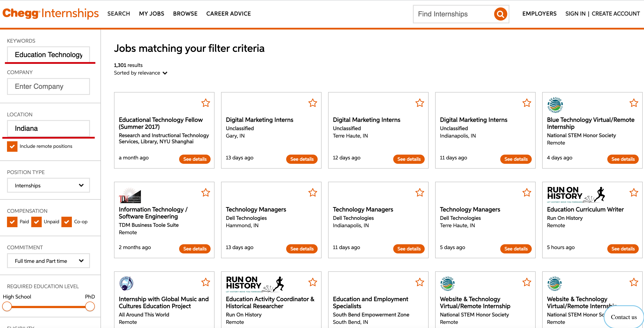Open the Contact us chat button
The image size is (644, 328).
tap(623, 317)
